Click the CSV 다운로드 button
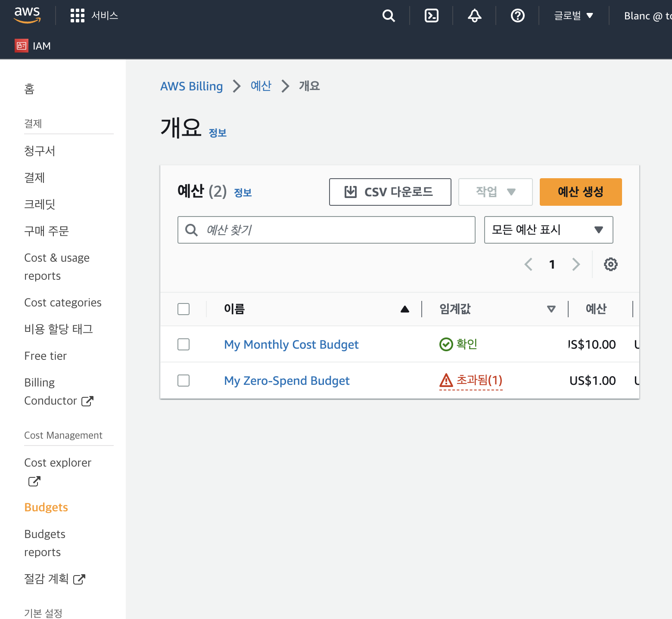The width and height of the screenshot is (672, 619). click(390, 192)
